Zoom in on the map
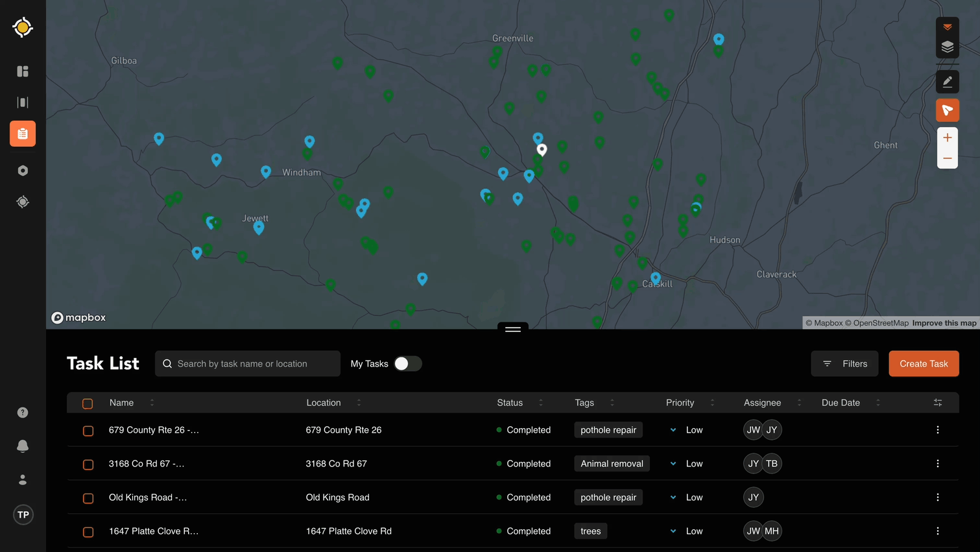Viewport: 980px width, 552px height. click(947, 138)
